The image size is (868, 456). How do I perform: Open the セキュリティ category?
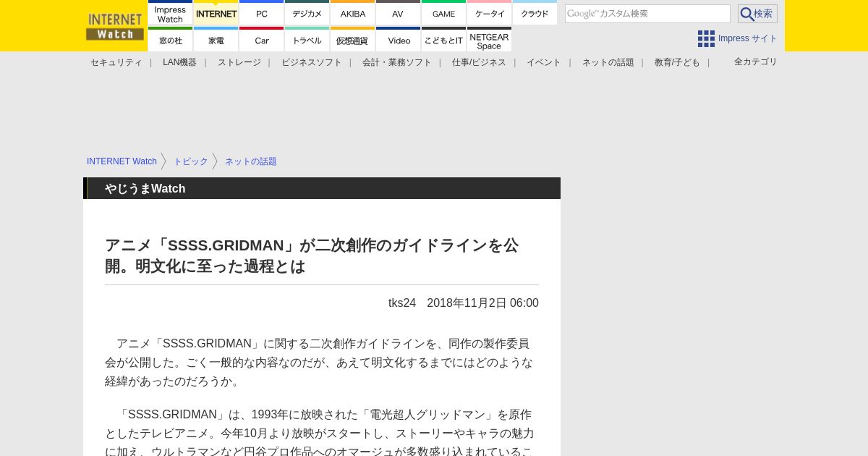point(116,62)
